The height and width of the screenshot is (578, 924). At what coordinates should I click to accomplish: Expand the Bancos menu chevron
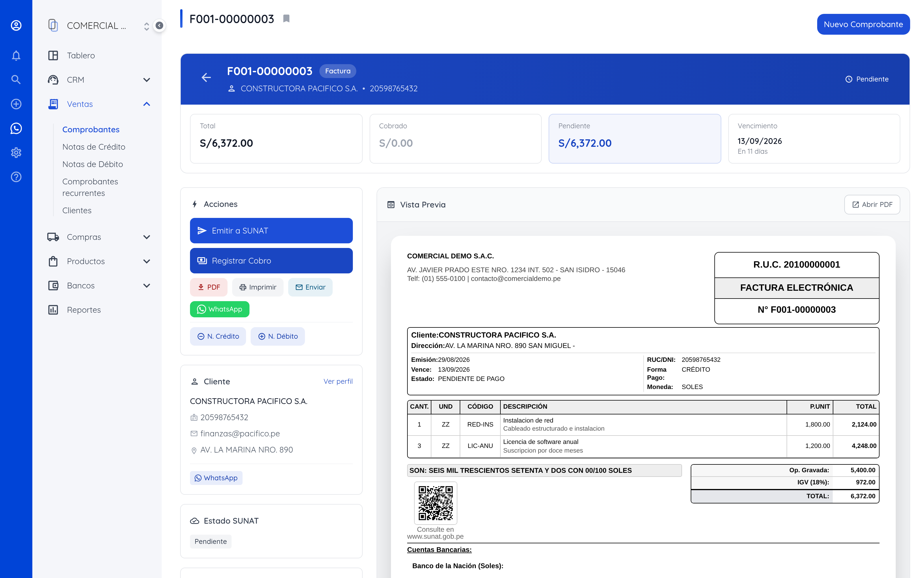click(147, 286)
